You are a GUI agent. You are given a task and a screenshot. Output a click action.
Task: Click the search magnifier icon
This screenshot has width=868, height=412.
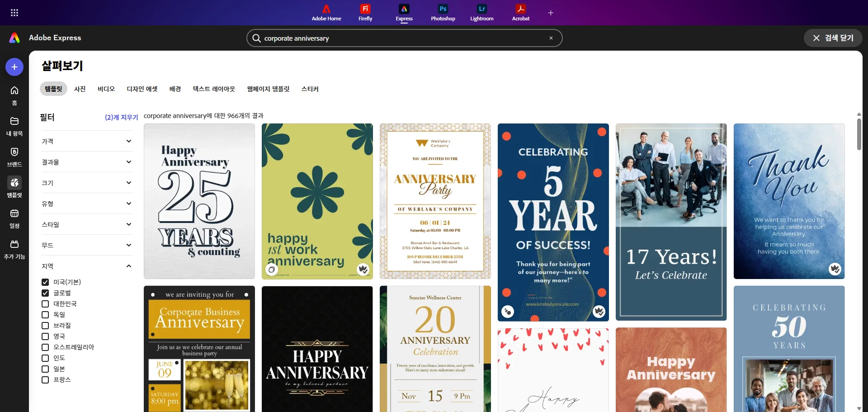pyautogui.click(x=256, y=38)
